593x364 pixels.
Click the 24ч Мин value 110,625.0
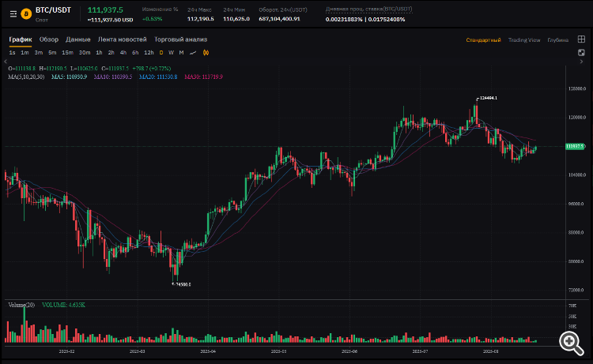[x=236, y=19]
